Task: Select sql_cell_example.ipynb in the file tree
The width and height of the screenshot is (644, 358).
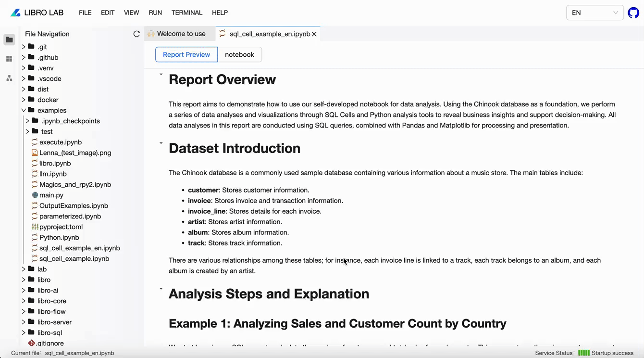Action: (74, 258)
